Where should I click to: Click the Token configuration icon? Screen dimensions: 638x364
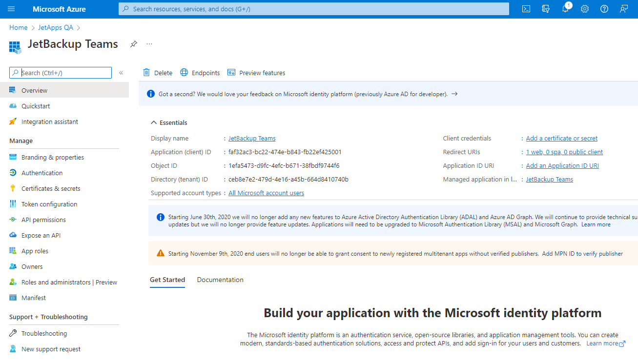pos(13,204)
